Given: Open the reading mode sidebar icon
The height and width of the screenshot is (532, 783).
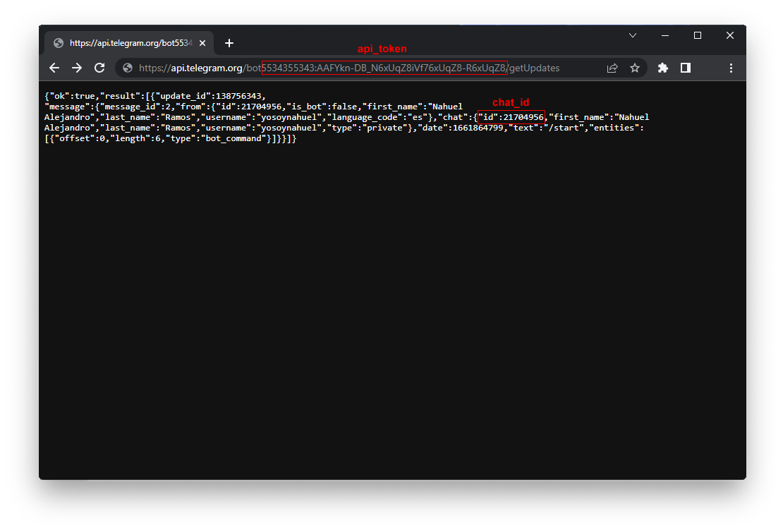Looking at the screenshot, I should click(685, 68).
